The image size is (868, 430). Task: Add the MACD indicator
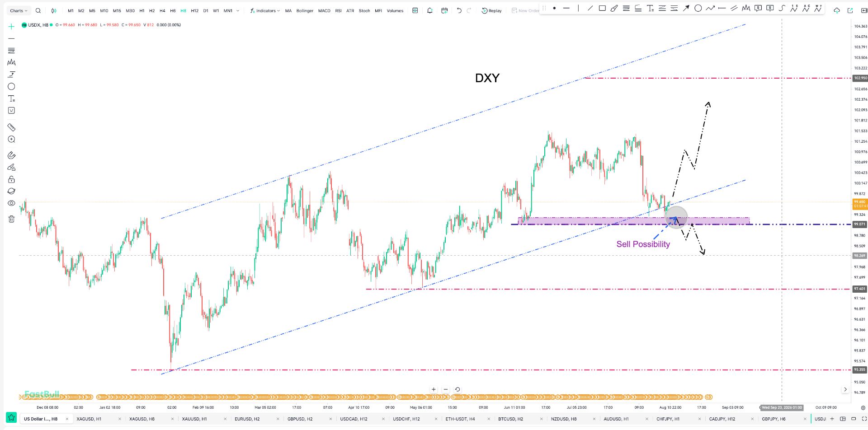(x=324, y=11)
